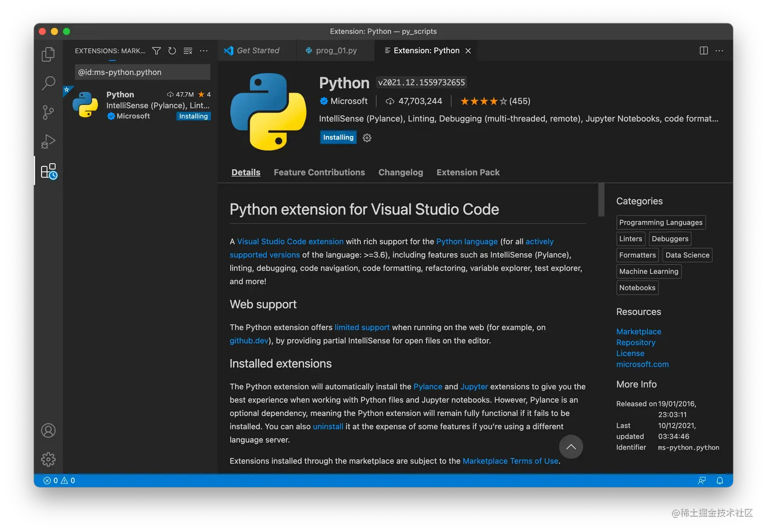
Task: Select the Linters category tag
Action: [x=631, y=238]
